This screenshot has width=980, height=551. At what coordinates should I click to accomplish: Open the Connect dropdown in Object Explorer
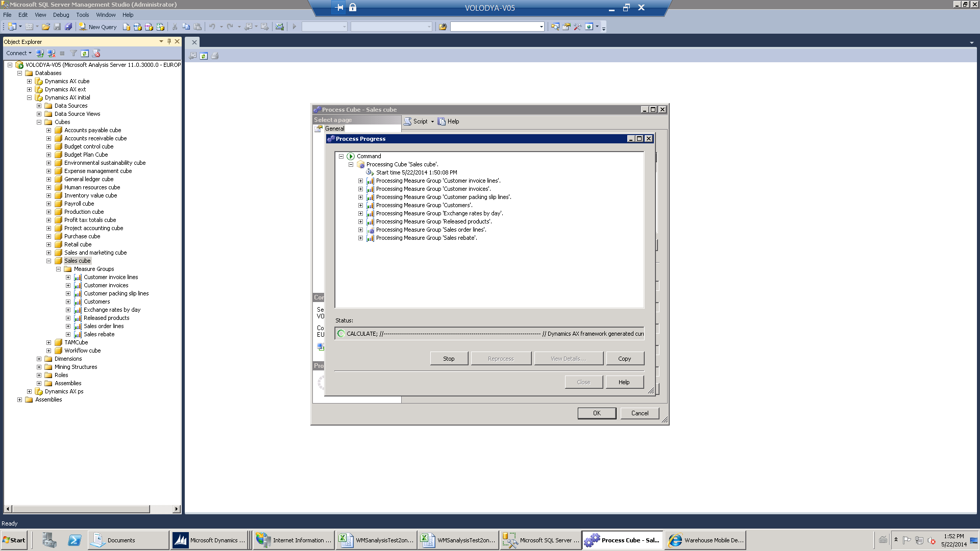[19, 53]
